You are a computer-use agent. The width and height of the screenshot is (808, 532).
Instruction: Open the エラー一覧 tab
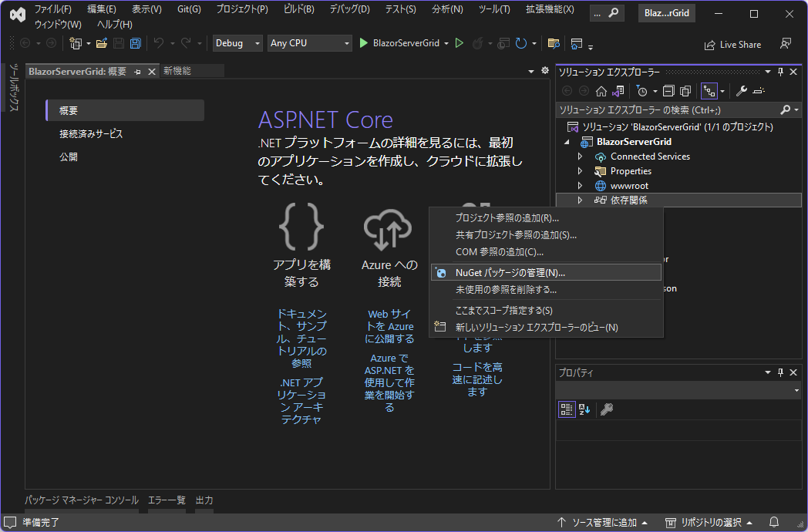[167, 500]
